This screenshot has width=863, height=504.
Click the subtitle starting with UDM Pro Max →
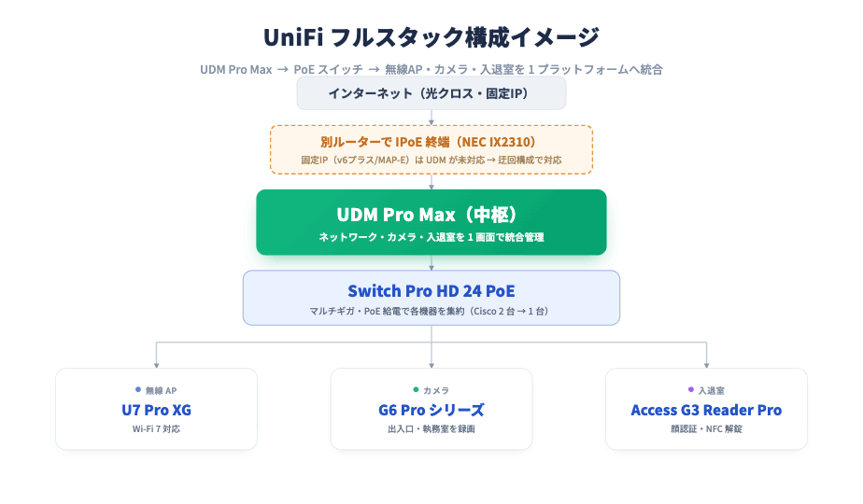[431, 69]
